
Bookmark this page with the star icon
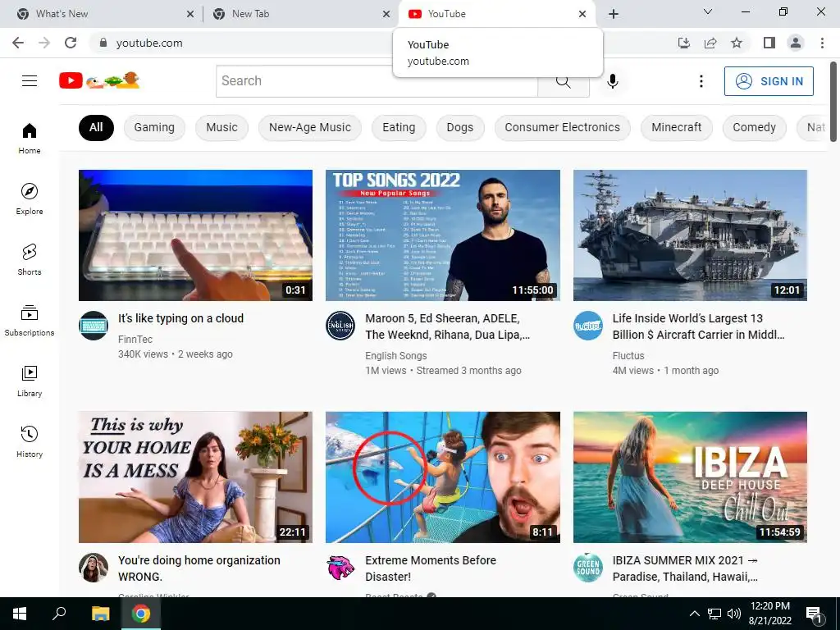[x=737, y=43]
